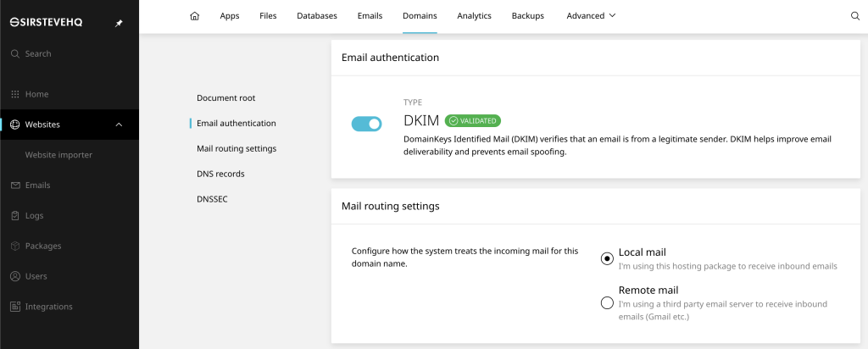
Task: Click the Emails envelope icon in sidebar
Action: click(15, 186)
